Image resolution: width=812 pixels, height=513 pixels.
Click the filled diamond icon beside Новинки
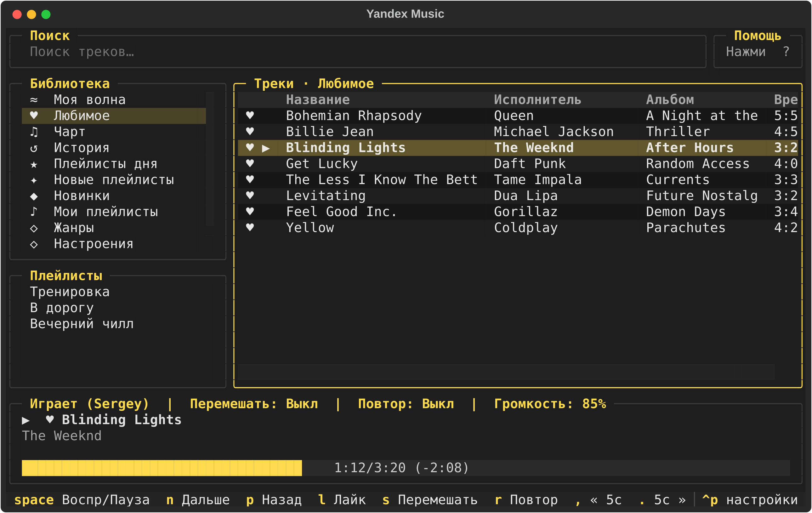pos(34,196)
